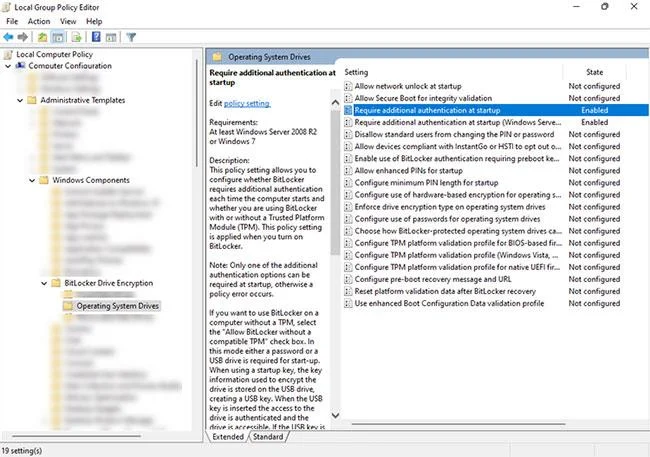Click the policy icon for Allow network unlock
Viewport: 650px width, 457px height.
348,86
